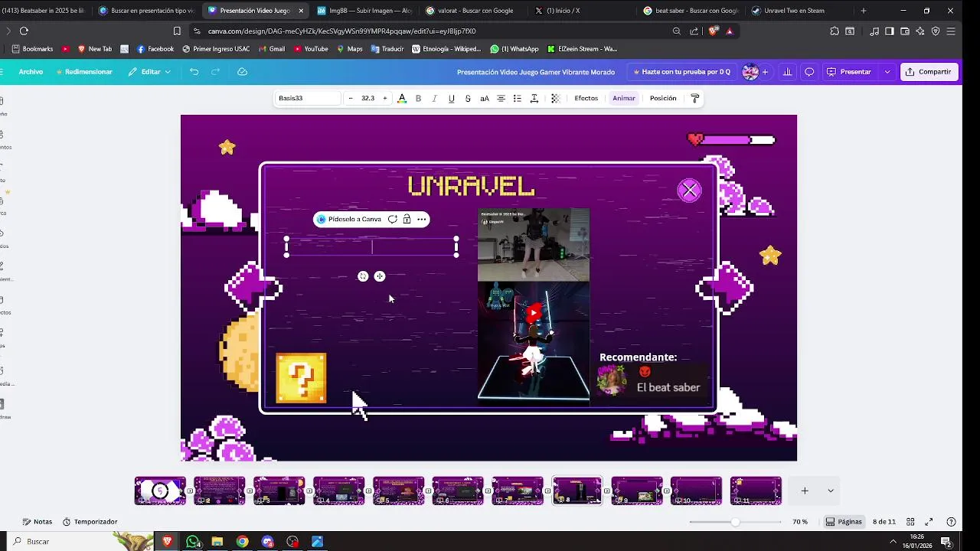Open the Basis33 font dropdown
The width and height of the screenshot is (980, 551).
[x=308, y=98]
